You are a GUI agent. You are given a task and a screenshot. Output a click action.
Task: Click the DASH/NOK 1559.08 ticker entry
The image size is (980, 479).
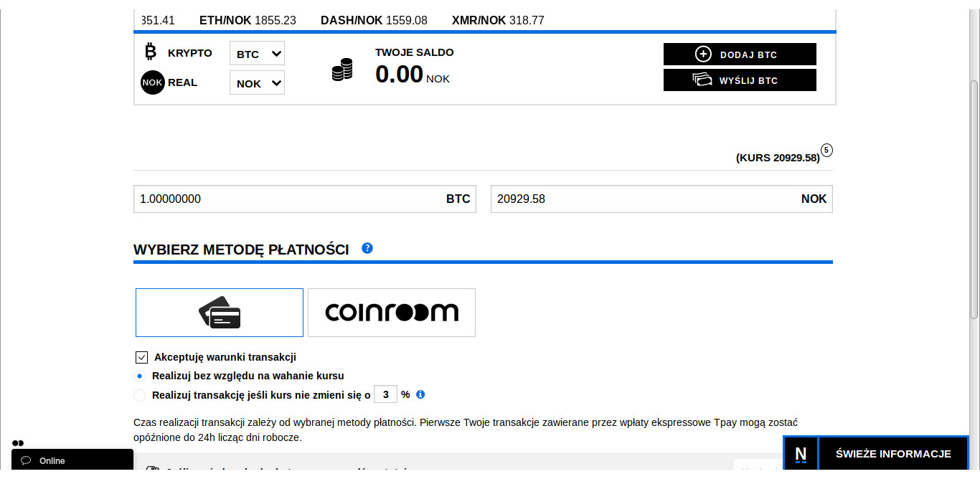click(374, 20)
